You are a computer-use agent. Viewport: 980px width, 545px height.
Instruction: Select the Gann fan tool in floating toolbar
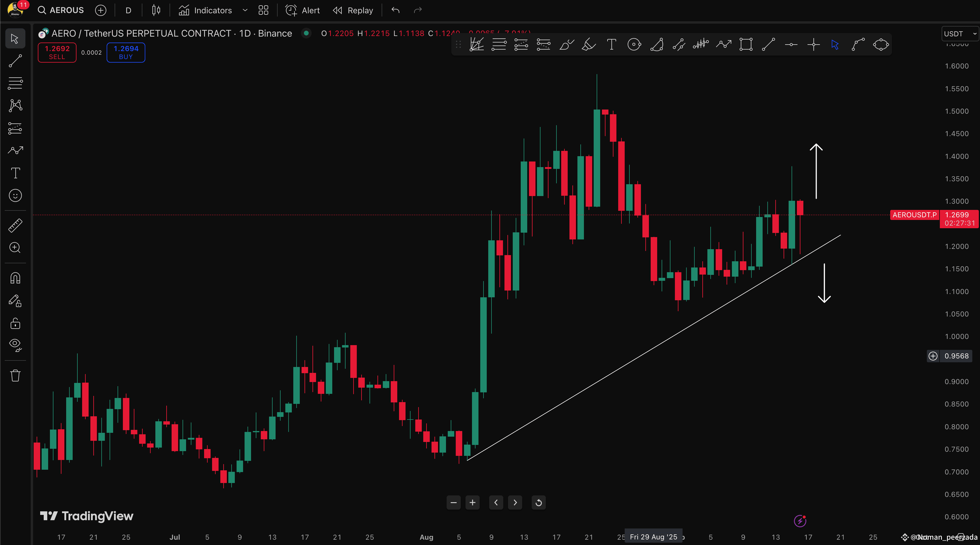coord(476,45)
